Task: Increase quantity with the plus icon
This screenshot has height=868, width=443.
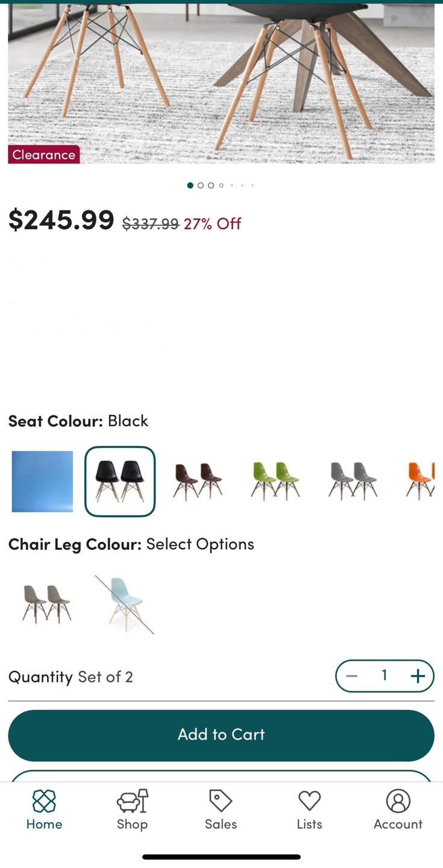Action: [418, 676]
